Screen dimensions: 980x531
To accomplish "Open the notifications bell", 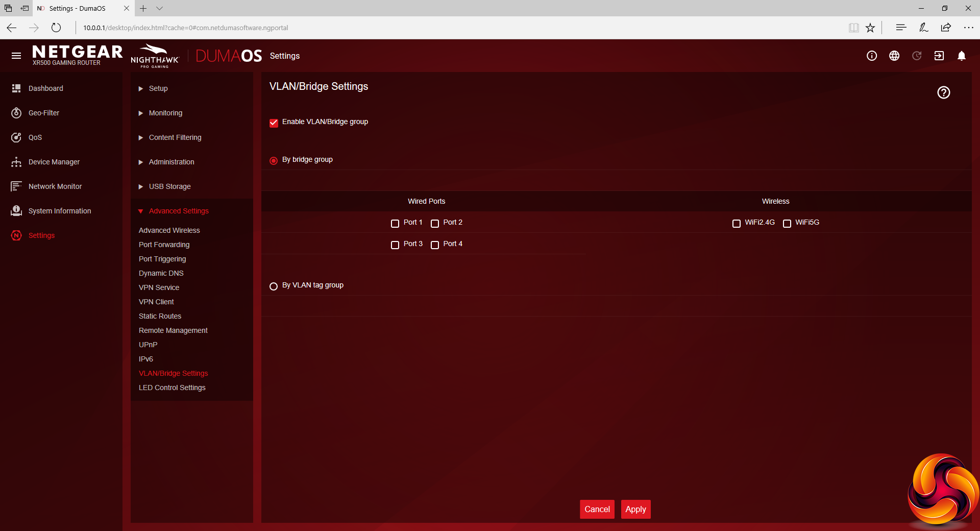I will coord(962,56).
